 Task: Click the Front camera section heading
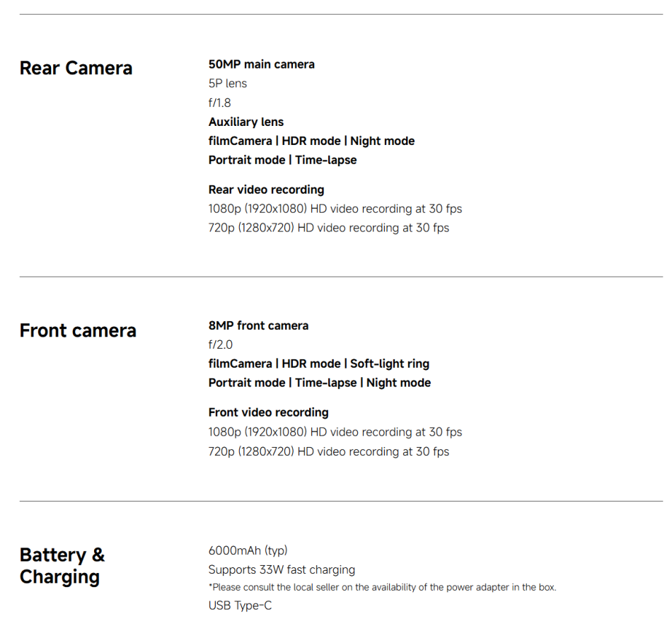pyautogui.click(x=78, y=330)
